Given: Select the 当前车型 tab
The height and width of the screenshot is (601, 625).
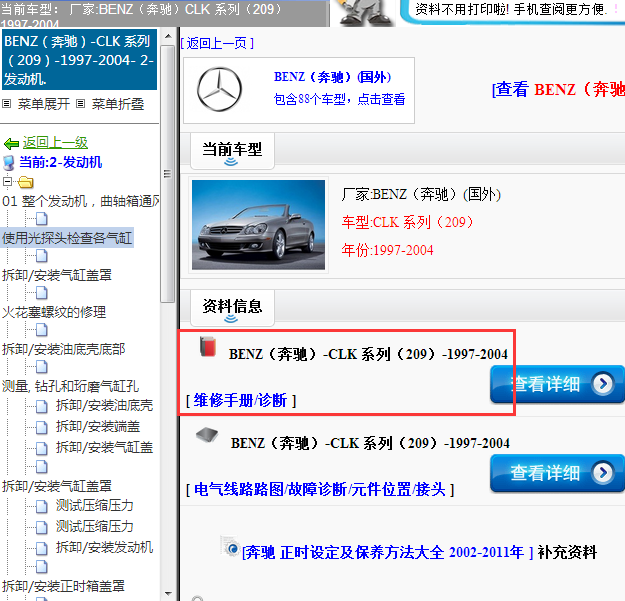Looking at the screenshot, I should pyautogui.click(x=232, y=151).
